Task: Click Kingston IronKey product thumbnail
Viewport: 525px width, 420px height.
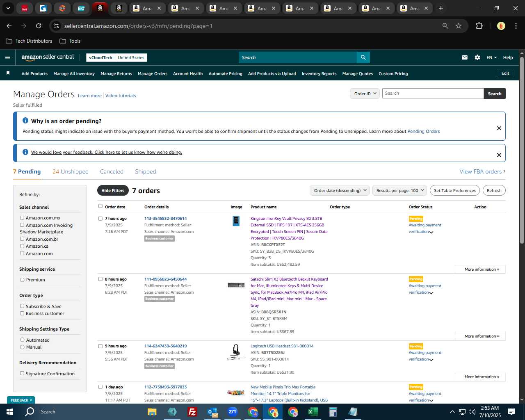Action: pos(236,221)
